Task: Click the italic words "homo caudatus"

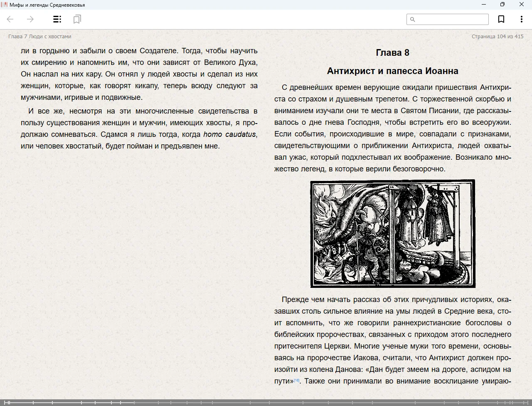Action: 229,134
